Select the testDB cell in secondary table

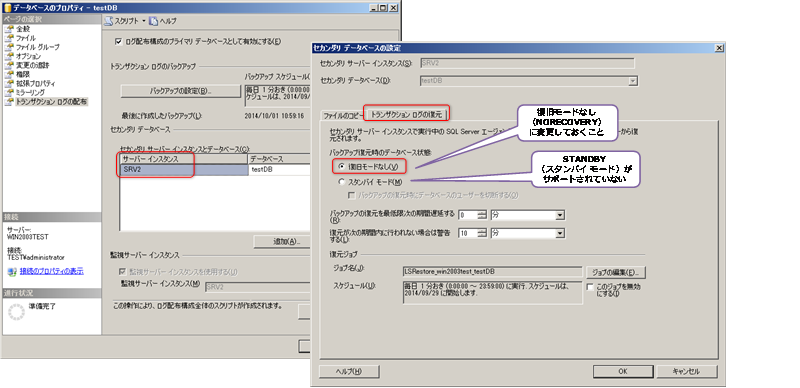279,169
